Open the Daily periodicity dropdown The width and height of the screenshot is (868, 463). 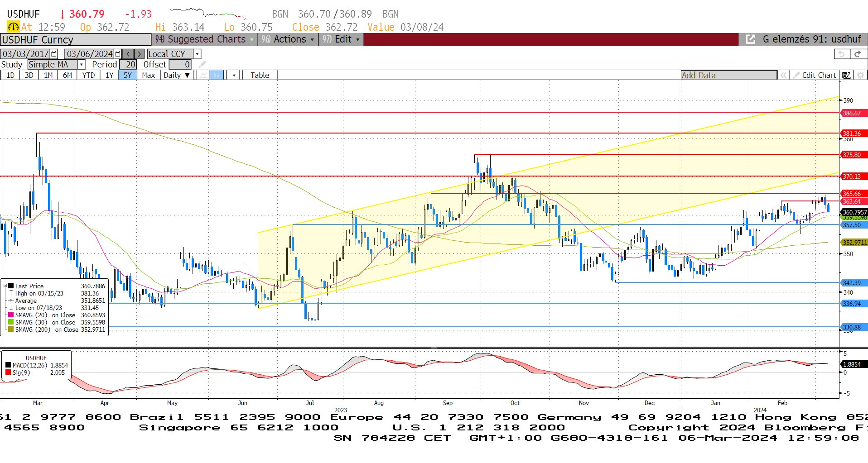click(177, 75)
